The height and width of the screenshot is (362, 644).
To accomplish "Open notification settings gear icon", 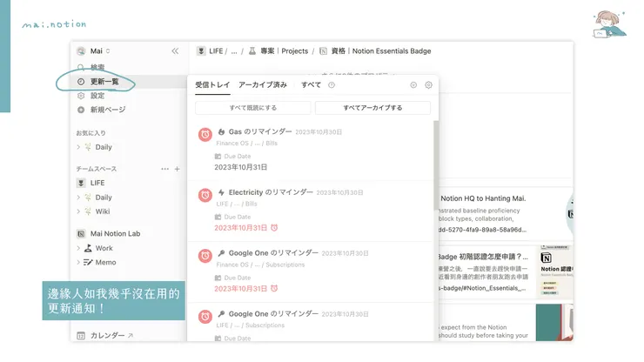I will (x=428, y=84).
